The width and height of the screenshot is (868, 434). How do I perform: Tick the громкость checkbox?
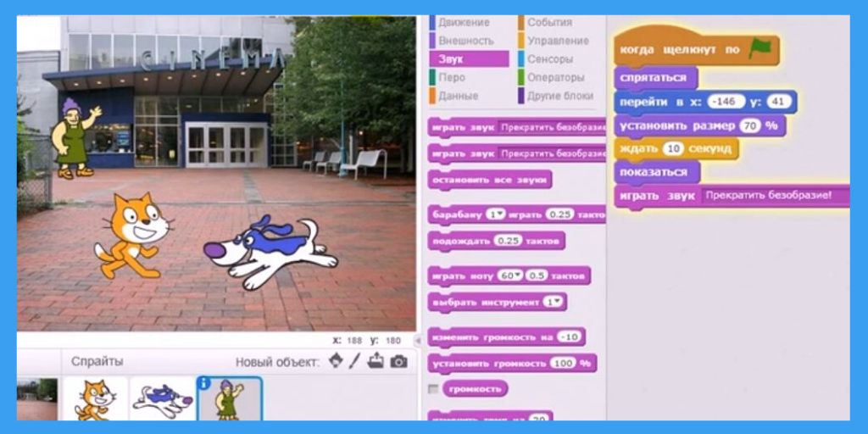click(433, 389)
